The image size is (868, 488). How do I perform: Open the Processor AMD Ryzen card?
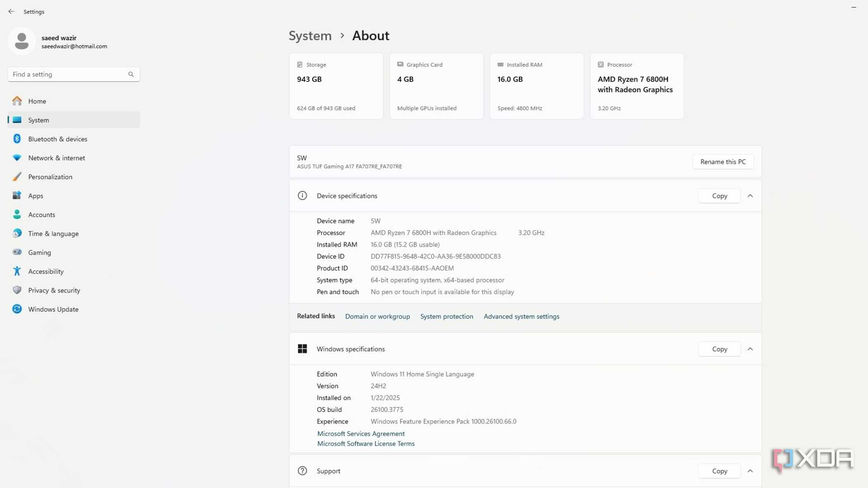[x=637, y=86]
